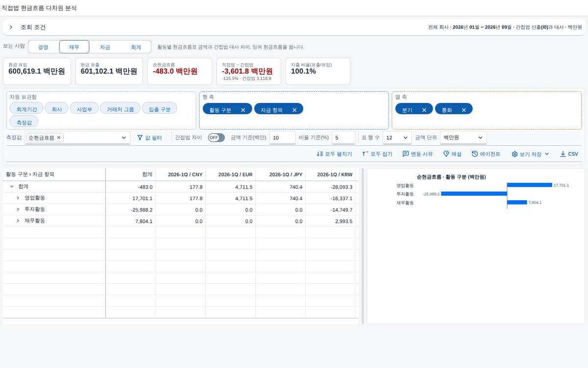Click the 7,804.1 재무활동 total cell
The image size is (588, 368).
130,221
